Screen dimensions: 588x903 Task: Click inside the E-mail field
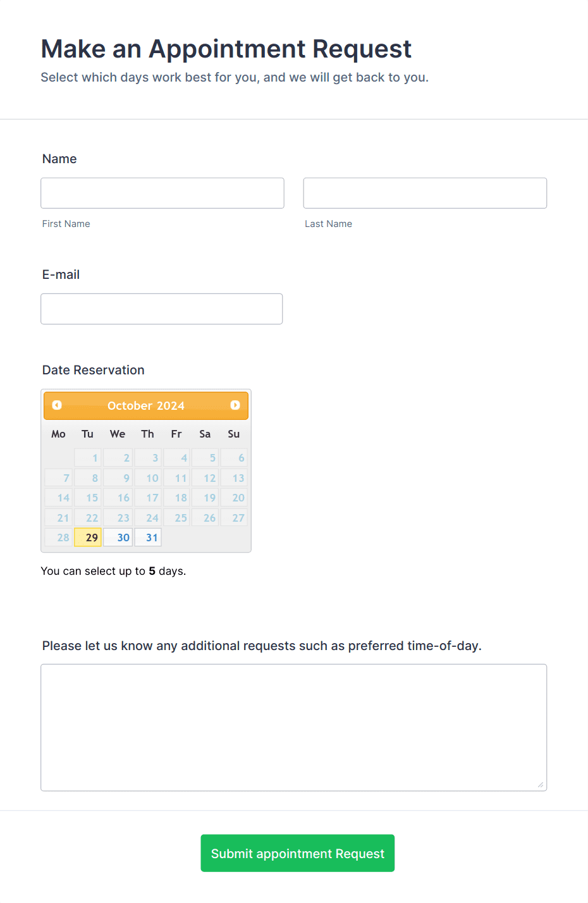tap(161, 309)
